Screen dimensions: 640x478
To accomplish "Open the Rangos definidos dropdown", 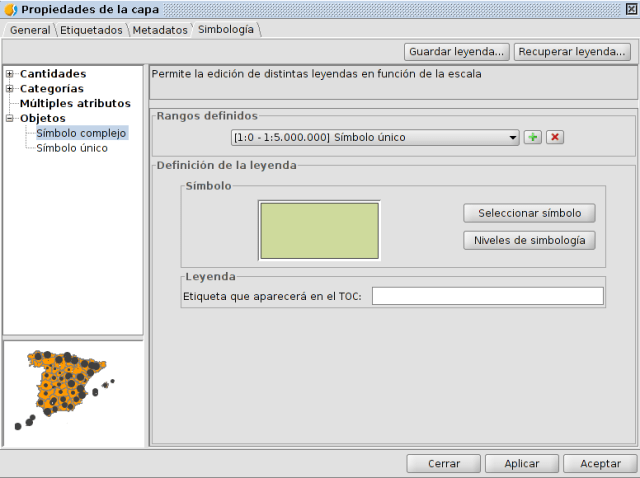I will point(375,138).
